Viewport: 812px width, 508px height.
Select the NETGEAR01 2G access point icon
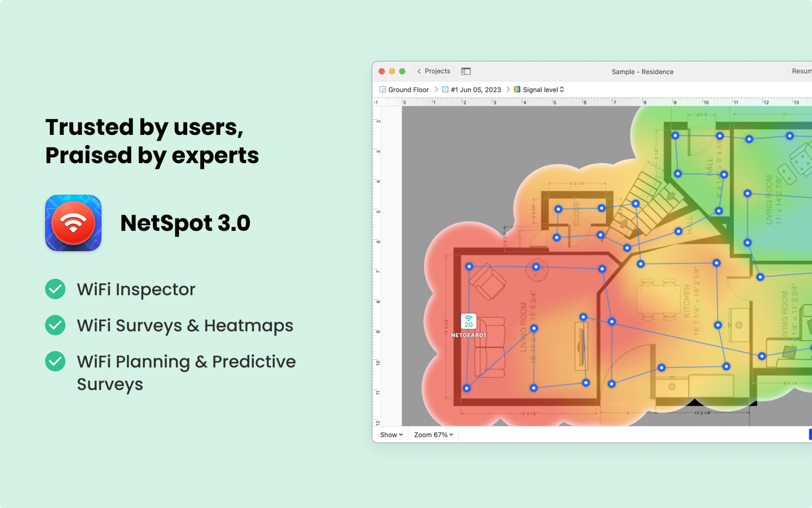pyautogui.click(x=469, y=322)
